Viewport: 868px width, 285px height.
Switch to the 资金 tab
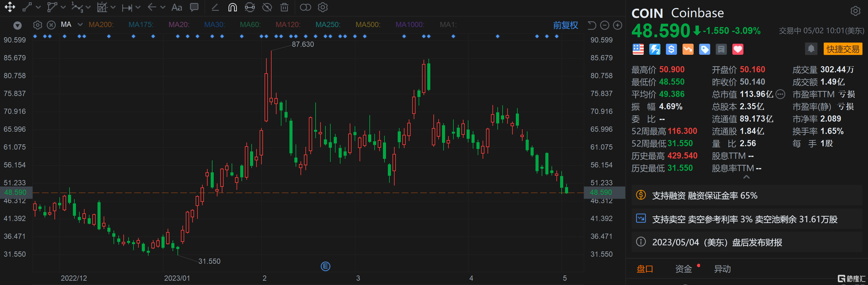(684, 269)
